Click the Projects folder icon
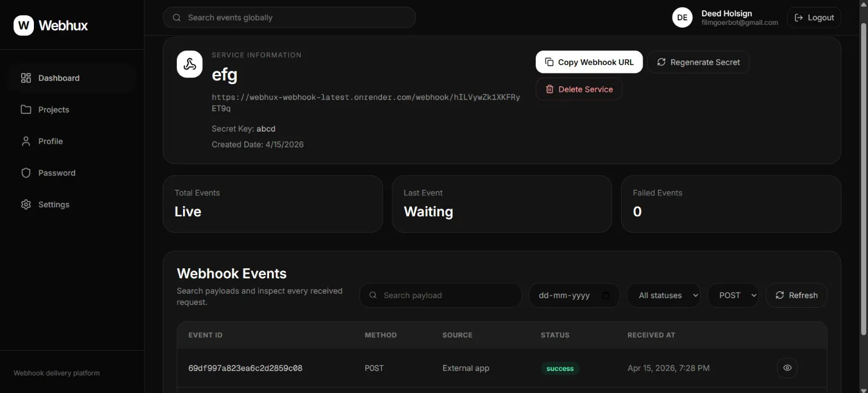 point(26,110)
